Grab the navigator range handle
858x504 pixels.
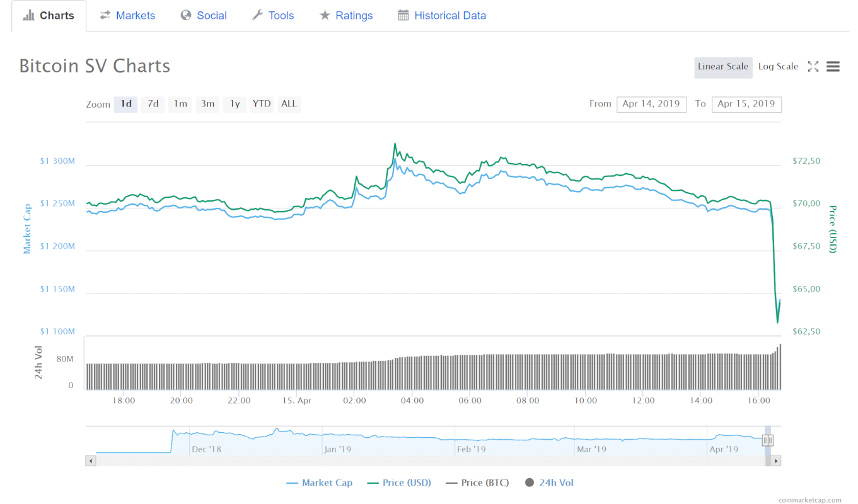click(x=768, y=440)
